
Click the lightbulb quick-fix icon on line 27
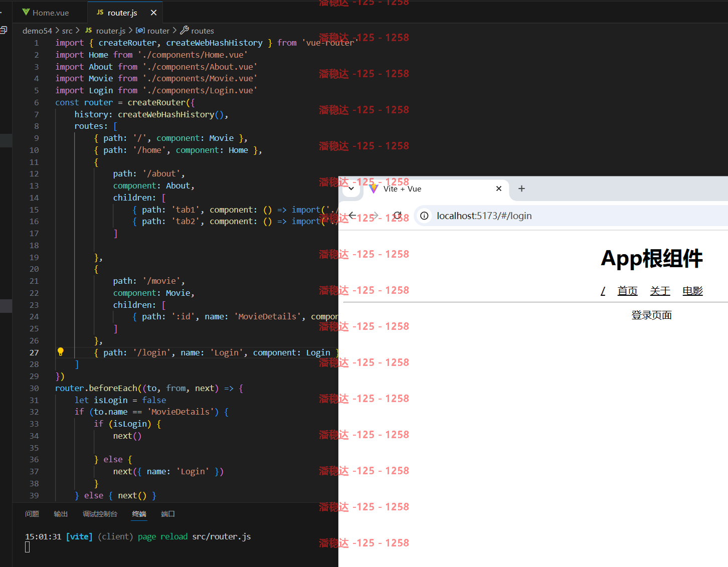pyautogui.click(x=61, y=352)
